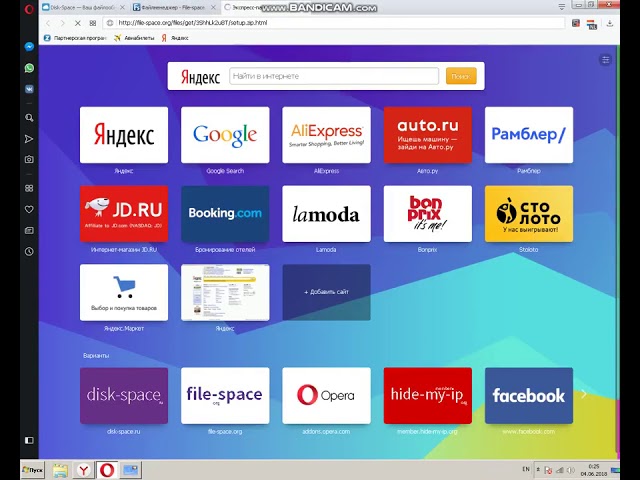Open the JD.RU speed dial tile

[124, 214]
